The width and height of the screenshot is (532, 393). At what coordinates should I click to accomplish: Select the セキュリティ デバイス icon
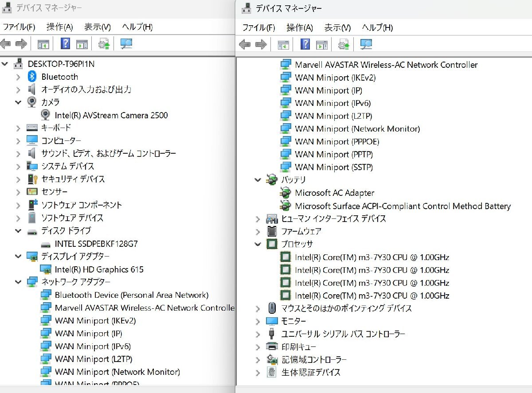(x=32, y=179)
